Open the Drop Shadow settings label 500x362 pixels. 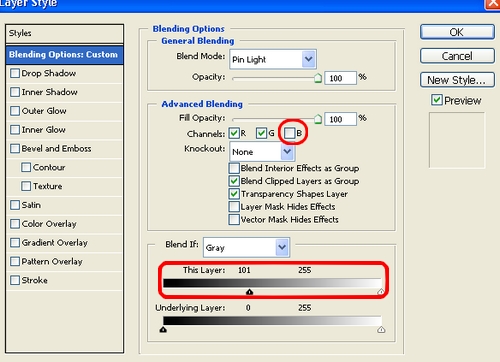click(x=49, y=73)
